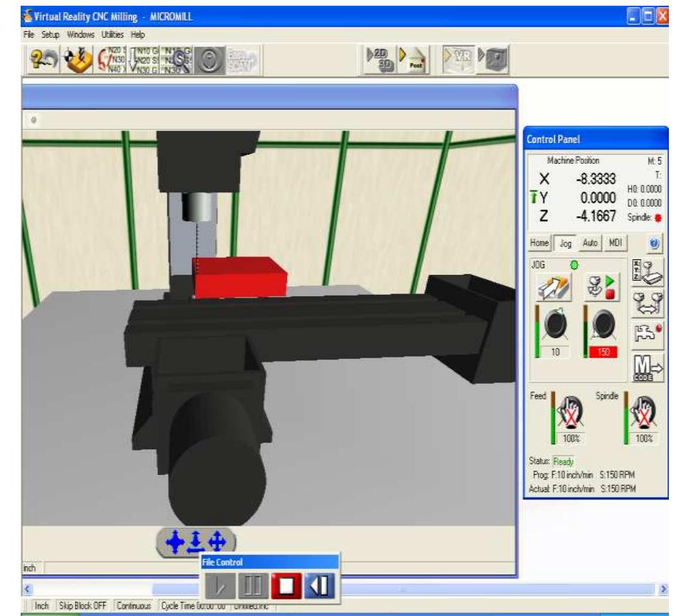Click the red workpiece block in 3D view
This screenshot has width=676, height=616.
point(240,277)
